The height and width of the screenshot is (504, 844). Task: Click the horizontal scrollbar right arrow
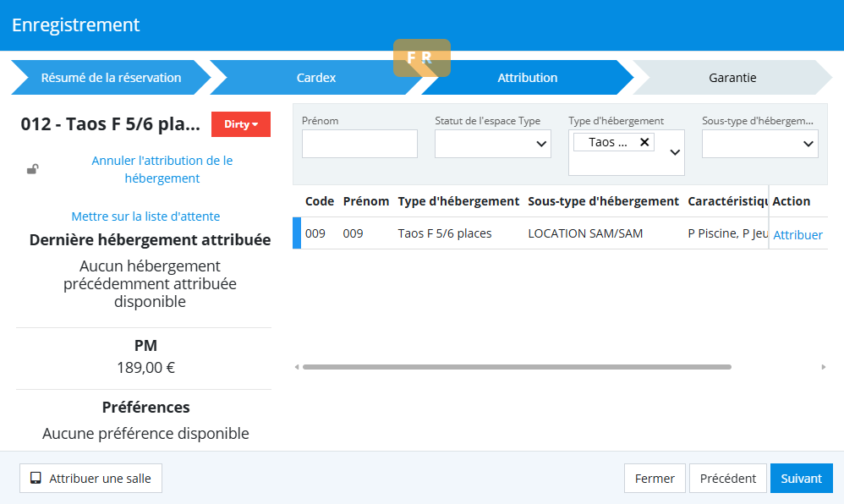pos(823,367)
